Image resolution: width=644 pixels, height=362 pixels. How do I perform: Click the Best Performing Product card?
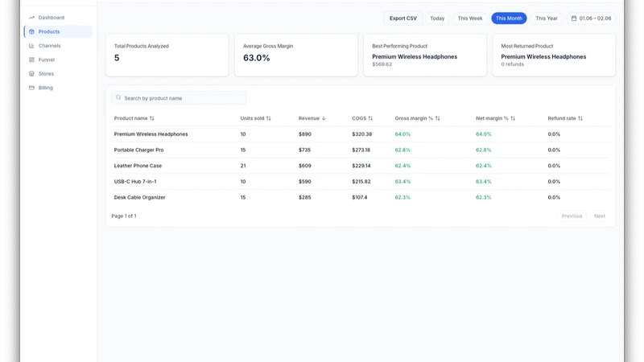point(425,55)
